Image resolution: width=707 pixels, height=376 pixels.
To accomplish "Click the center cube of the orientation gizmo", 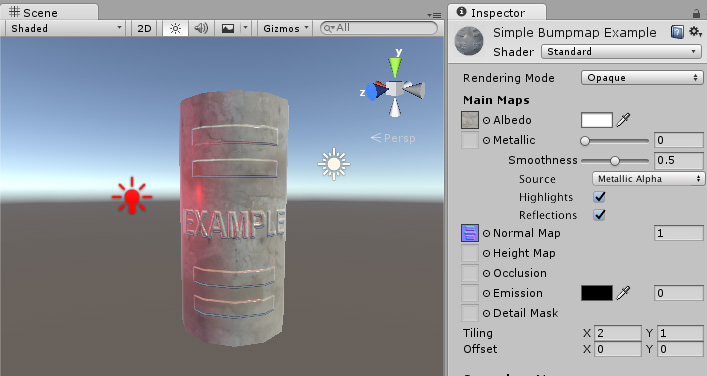I will click(395, 88).
